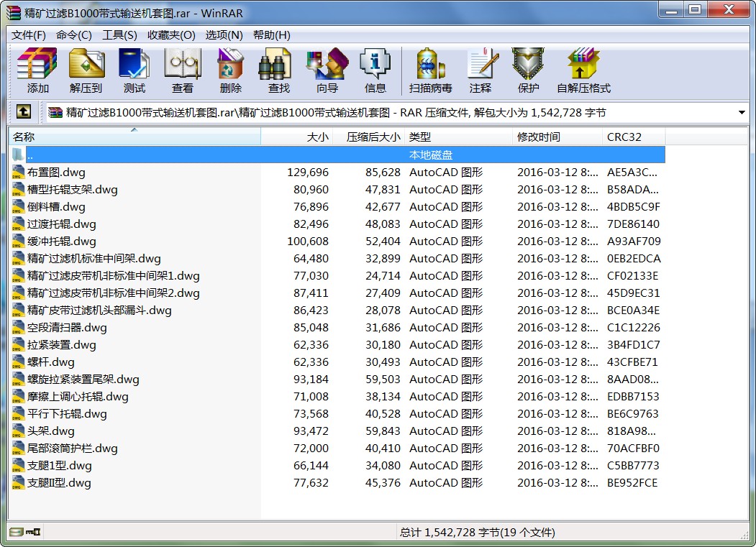Click the 解压到 (Extract To) icon
The height and width of the screenshot is (547, 756).
tap(86, 70)
